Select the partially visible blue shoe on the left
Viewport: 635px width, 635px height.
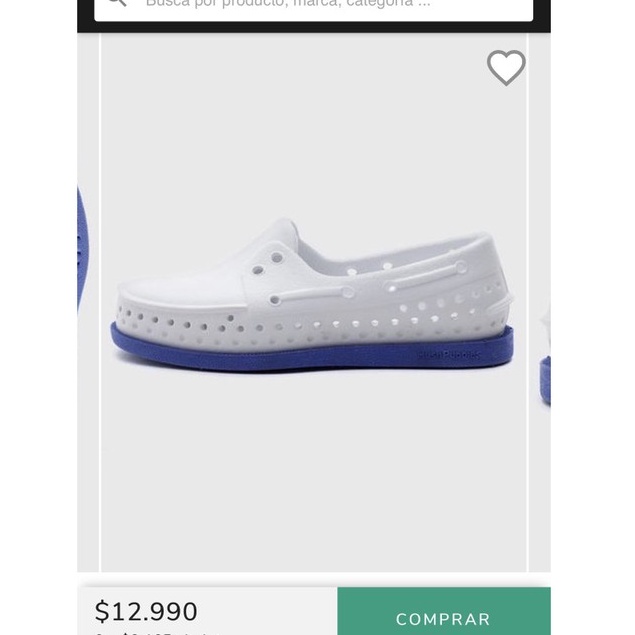[x=83, y=250]
